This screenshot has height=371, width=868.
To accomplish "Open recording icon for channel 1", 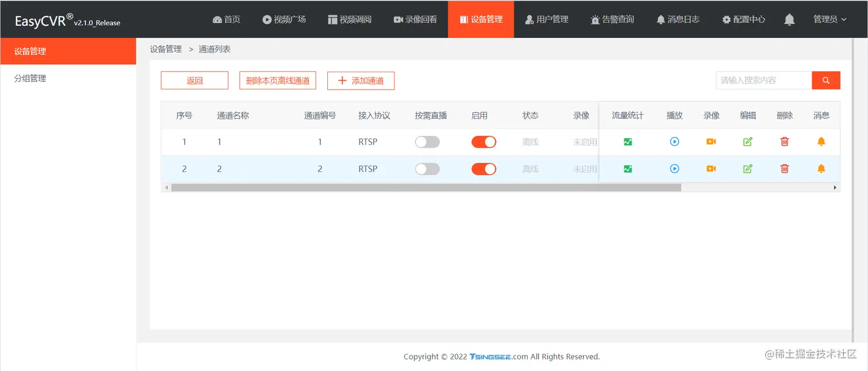I will tap(711, 142).
